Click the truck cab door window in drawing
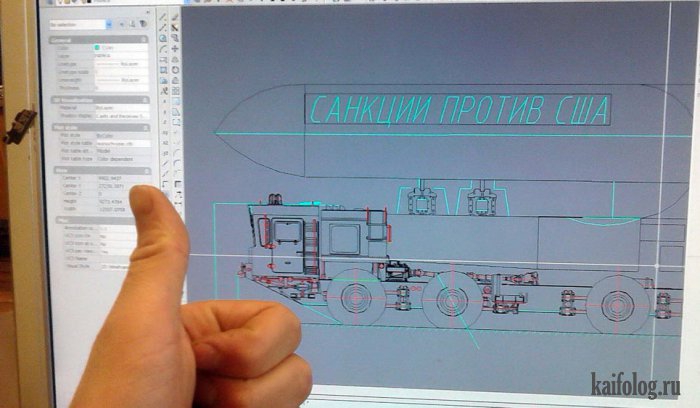This screenshot has width=700, height=408. pyautogui.click(x=288, y=231)
